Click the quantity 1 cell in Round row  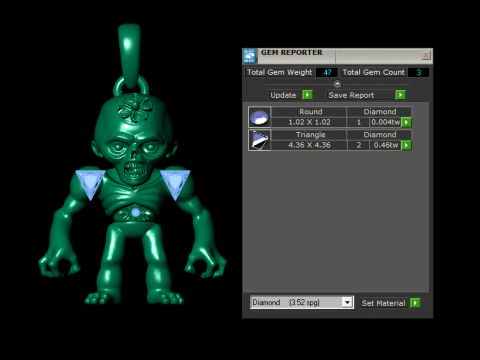(359, 122)
